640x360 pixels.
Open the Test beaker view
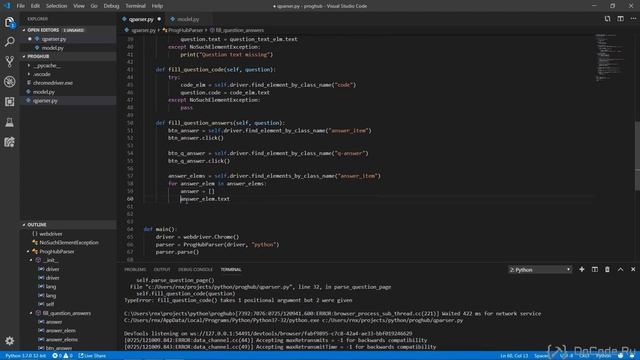click(x=9, y=122)
